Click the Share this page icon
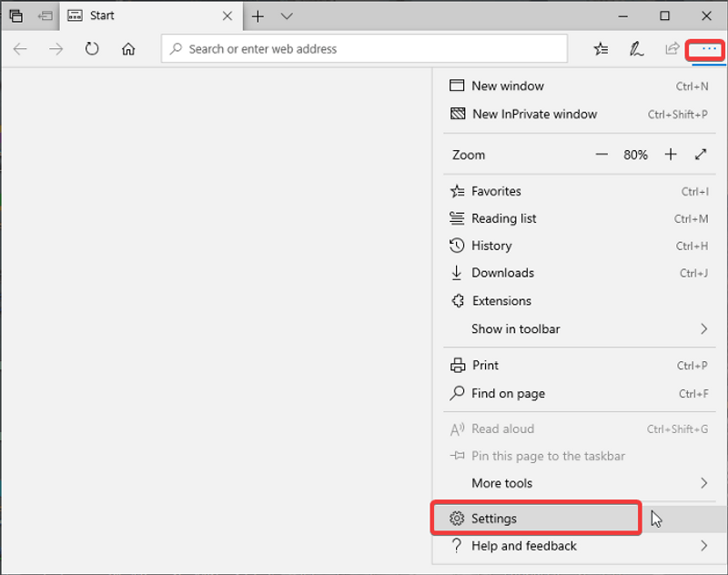Screen dimensions: 728x575 pyautogui.click(x=672, y=48)
